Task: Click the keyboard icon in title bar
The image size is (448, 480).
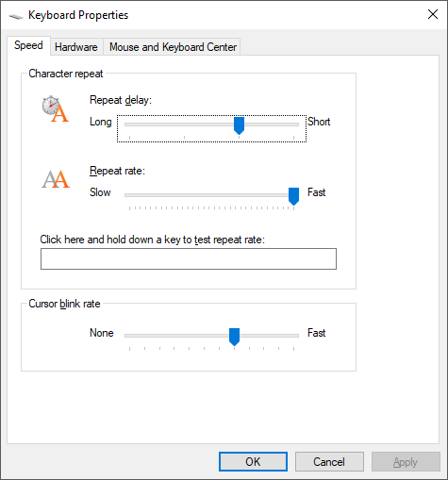Action: click(x=16, y=16)
